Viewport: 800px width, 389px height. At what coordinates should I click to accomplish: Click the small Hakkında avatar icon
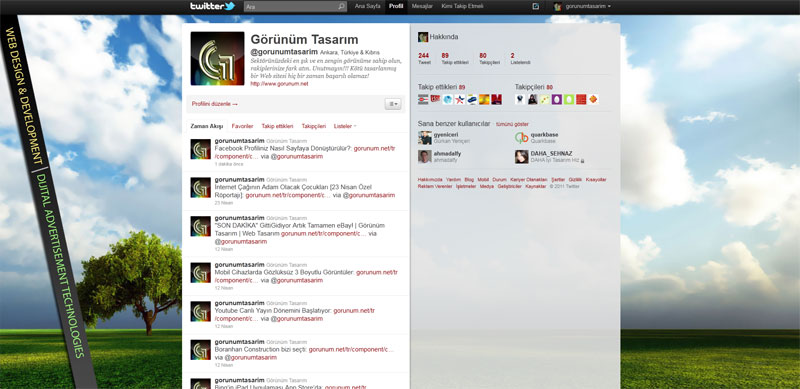coord(422,37)
